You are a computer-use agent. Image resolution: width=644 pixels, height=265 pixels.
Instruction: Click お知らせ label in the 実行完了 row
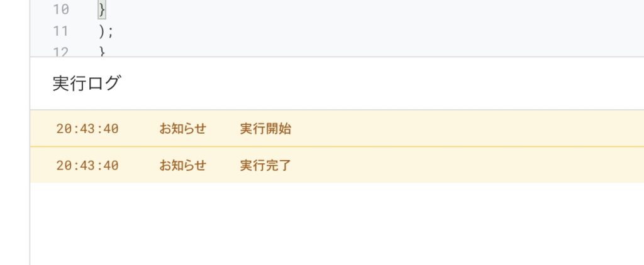click(x=182, y=166)
